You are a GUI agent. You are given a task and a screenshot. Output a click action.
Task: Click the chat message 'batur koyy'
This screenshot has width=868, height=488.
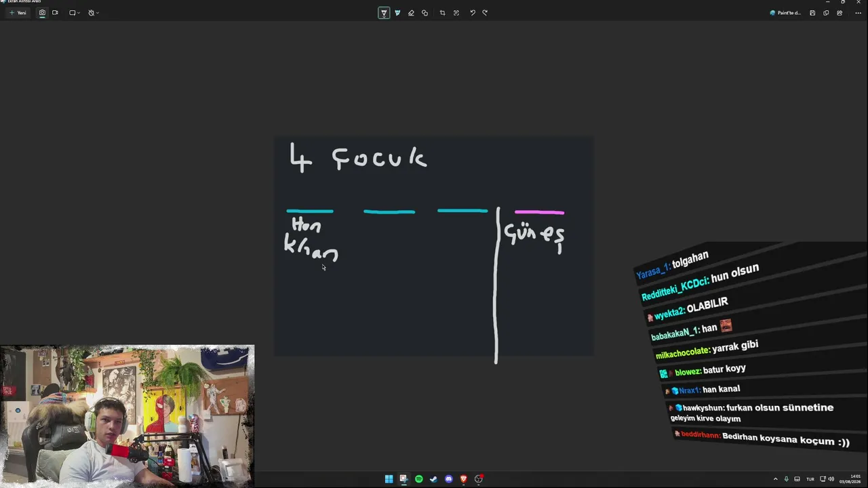tap(724, 370)
